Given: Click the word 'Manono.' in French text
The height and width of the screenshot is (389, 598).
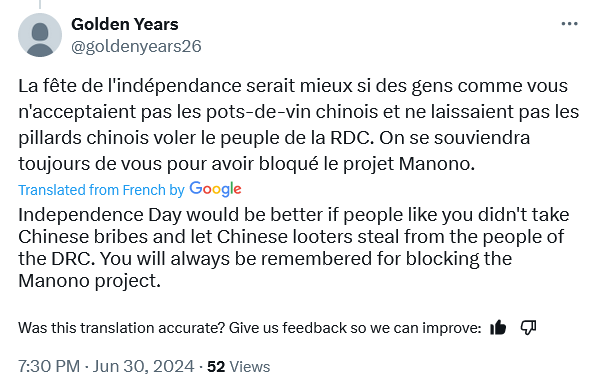Looking at the screenshot, I should [437, 164].
